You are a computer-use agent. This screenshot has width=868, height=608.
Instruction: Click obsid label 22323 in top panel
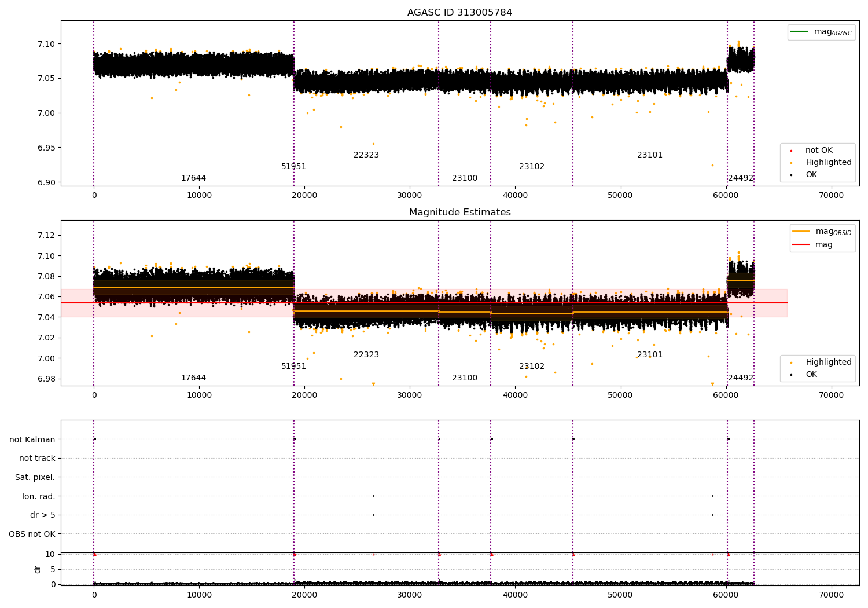pyautogui.click(x=366, y=155)
